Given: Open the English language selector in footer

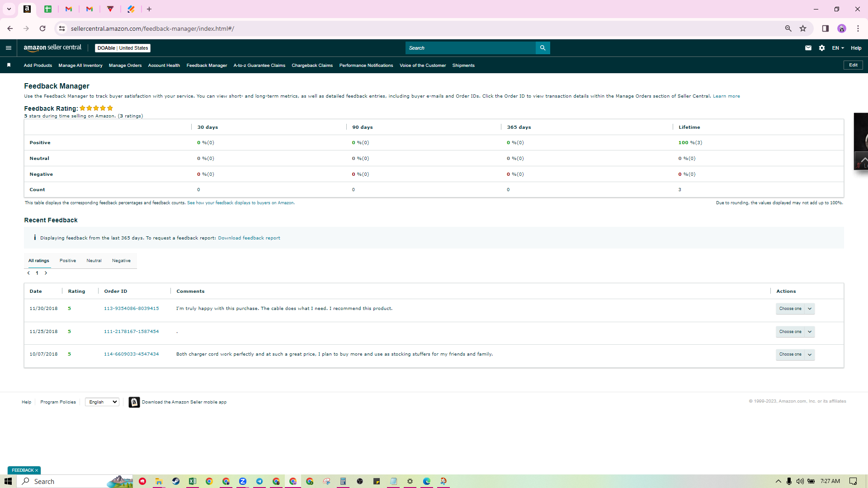Looking at the screenshot, I should click(x=102, y=402).
